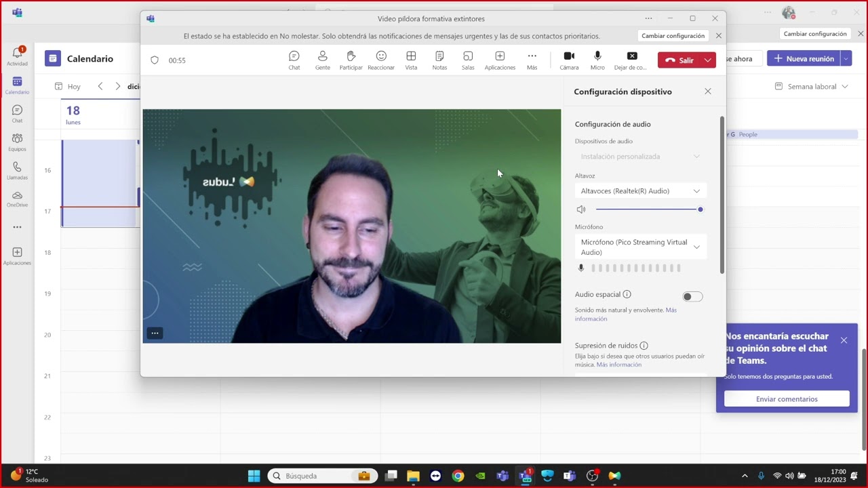Go to previous week in calendar
The image size is (868, 488).
(x=100, y=86)
